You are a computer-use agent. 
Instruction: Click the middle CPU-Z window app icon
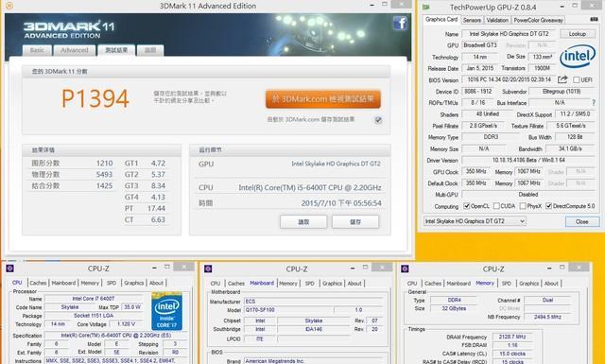(x=208, y=269)
